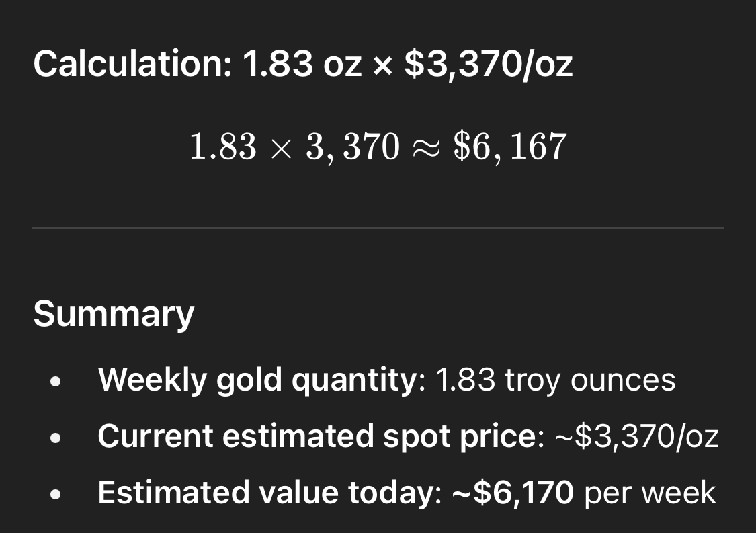Click "$3,370/oz" in the Calculation heading
Image resolution: width=756 pixels, height=533 pixels.
489,65
